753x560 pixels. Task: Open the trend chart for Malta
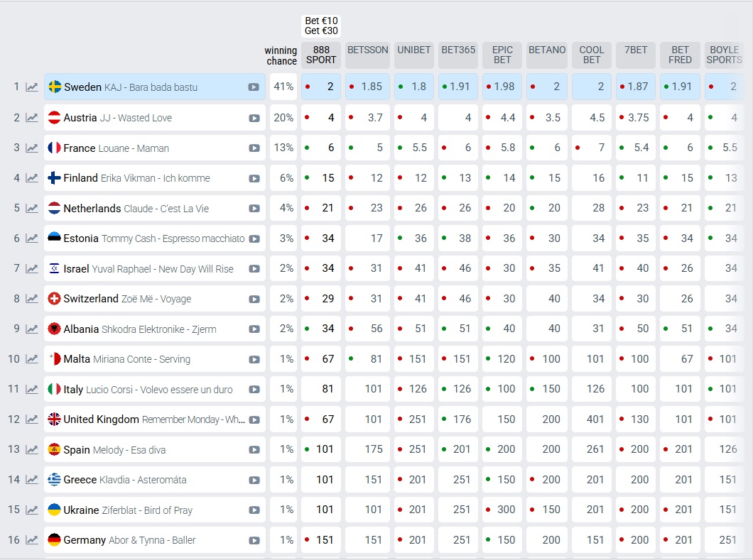point(32,359)
